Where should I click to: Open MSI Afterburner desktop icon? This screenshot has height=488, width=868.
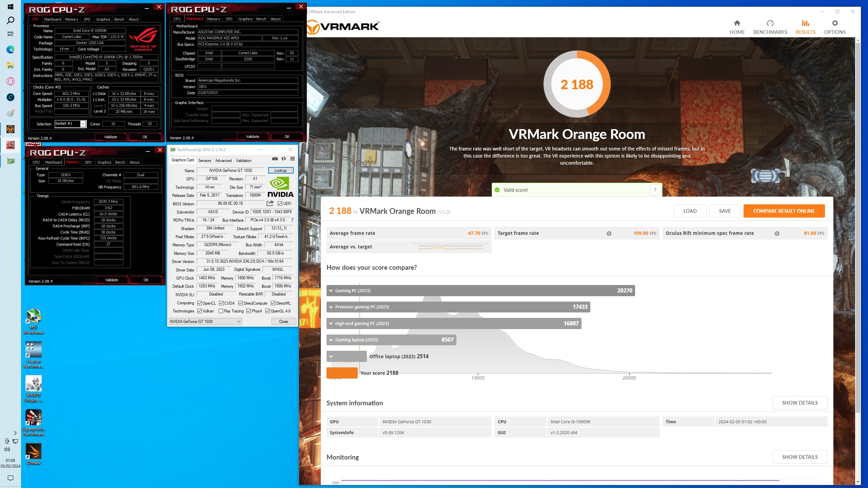click(x=34, y=321)
